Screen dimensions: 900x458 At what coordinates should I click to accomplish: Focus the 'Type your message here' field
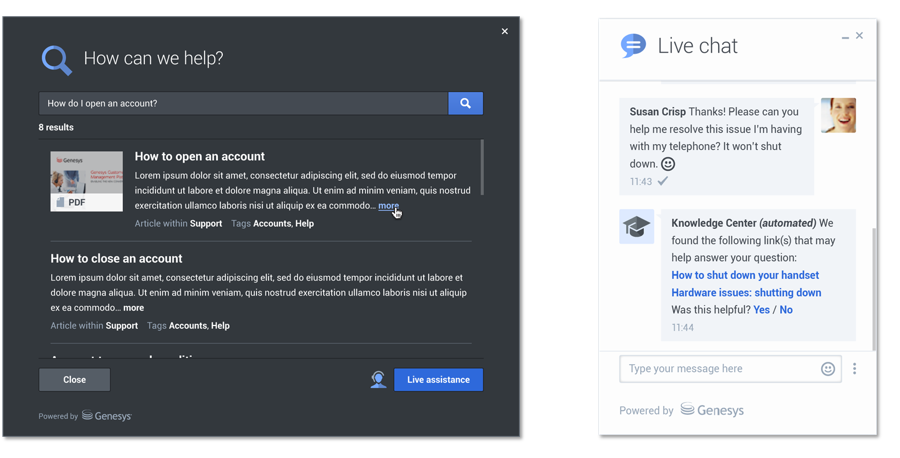point(720,369)
